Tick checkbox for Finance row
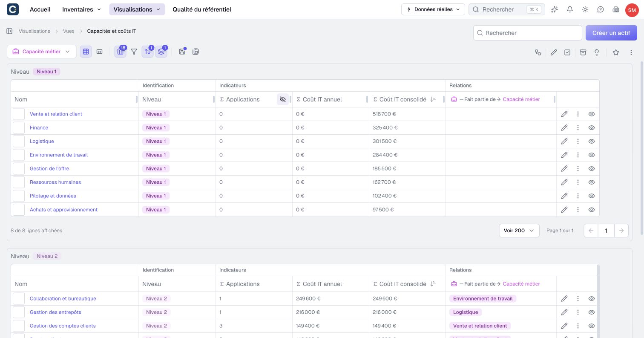644x338 pixels. [19, 127]
